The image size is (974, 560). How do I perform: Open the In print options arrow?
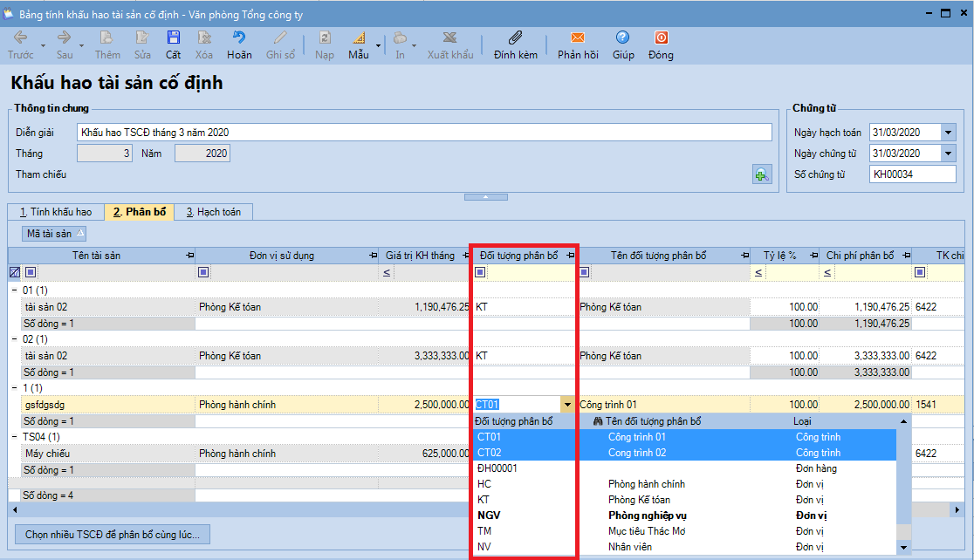[414, 45]
